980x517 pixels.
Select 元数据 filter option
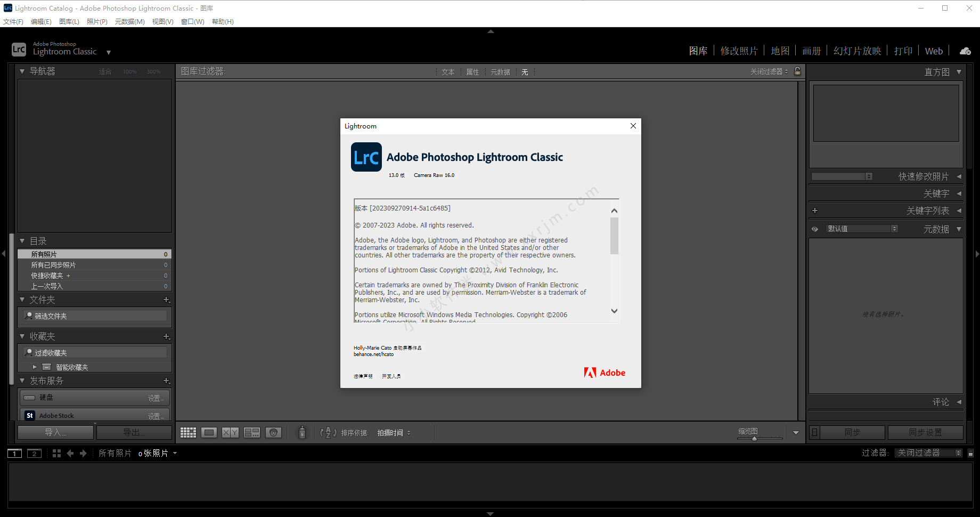[500, 72]
